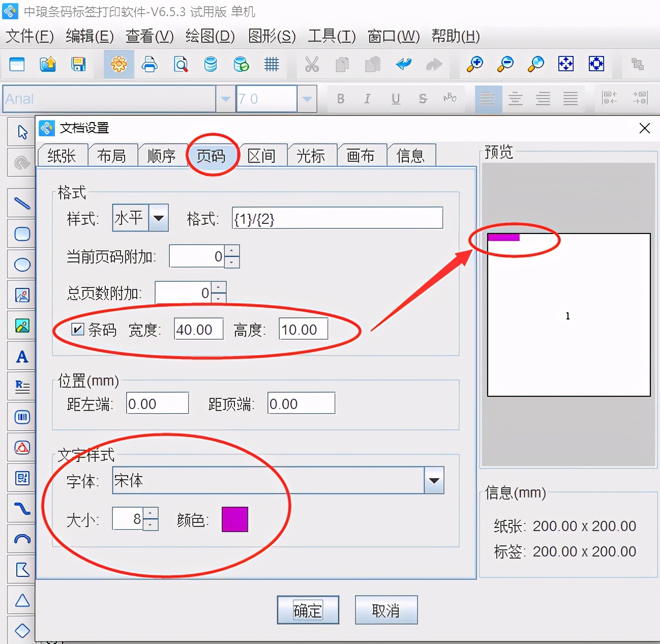Click the print icon
660x644 pixels.
coord(149,64)
